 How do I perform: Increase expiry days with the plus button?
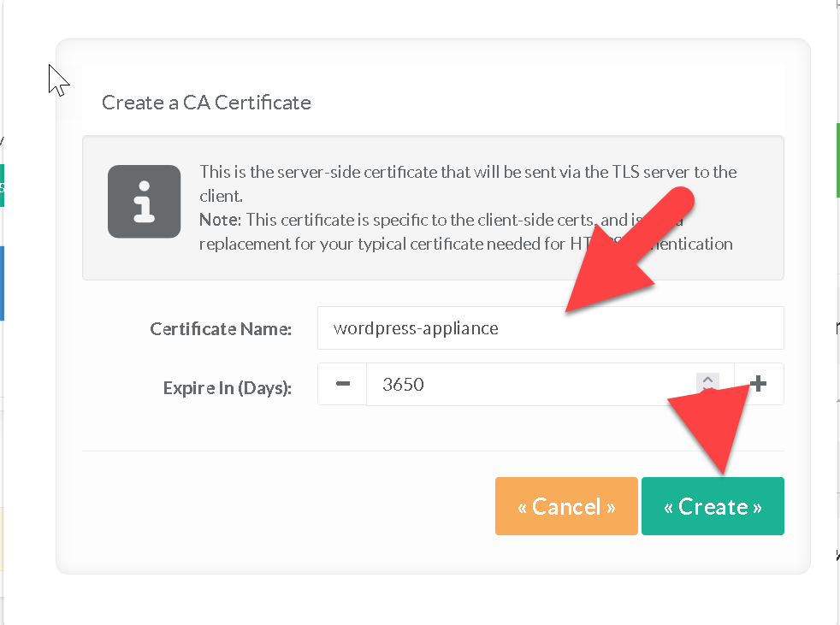tap(758, 384)
